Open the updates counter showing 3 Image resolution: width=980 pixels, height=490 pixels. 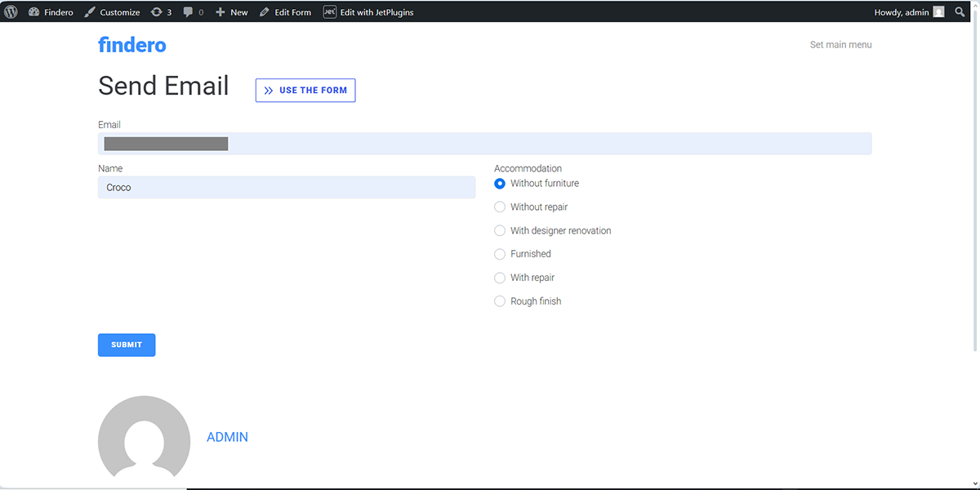[x=161, y=12]
